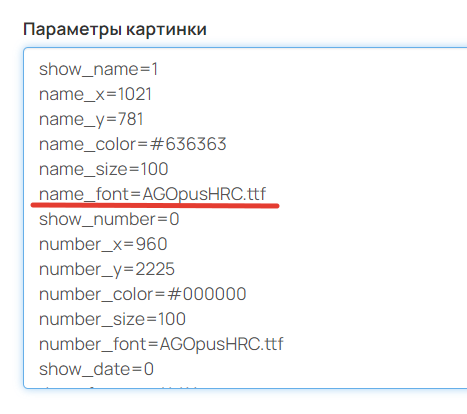Click the line 'show_date=0'
This screenshot has width=467, height=414.
click(x=96, y=369)
